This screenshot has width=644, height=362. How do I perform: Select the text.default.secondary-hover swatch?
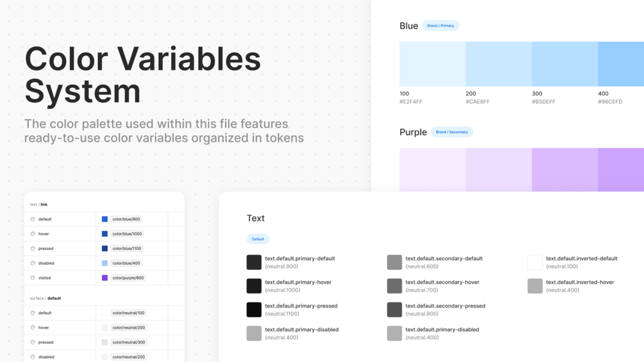click(395, 286)
